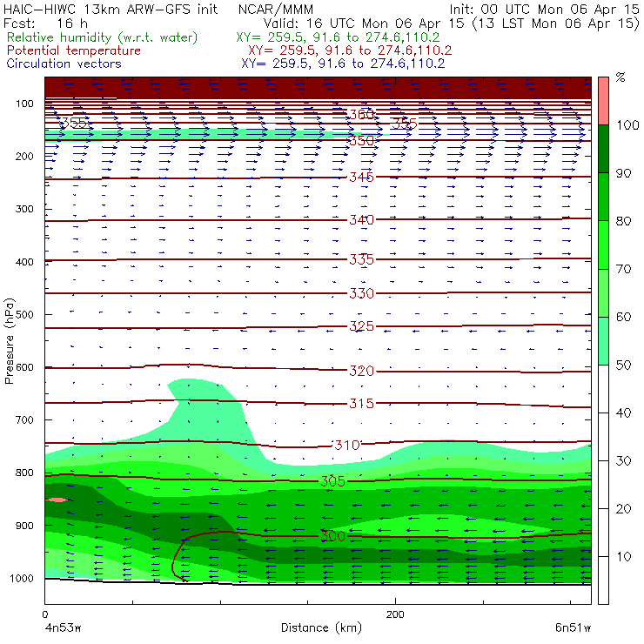Click the 'Valid: 16 UTC Mon 06 Apr 15' text
644x644 pixels.
click(x=364, y=23)
